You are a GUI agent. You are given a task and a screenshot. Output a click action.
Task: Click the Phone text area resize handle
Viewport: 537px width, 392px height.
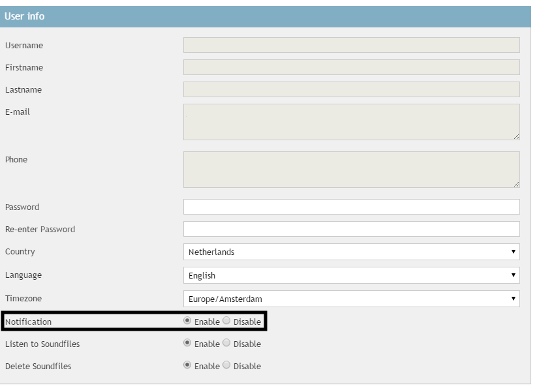point(516,185)
